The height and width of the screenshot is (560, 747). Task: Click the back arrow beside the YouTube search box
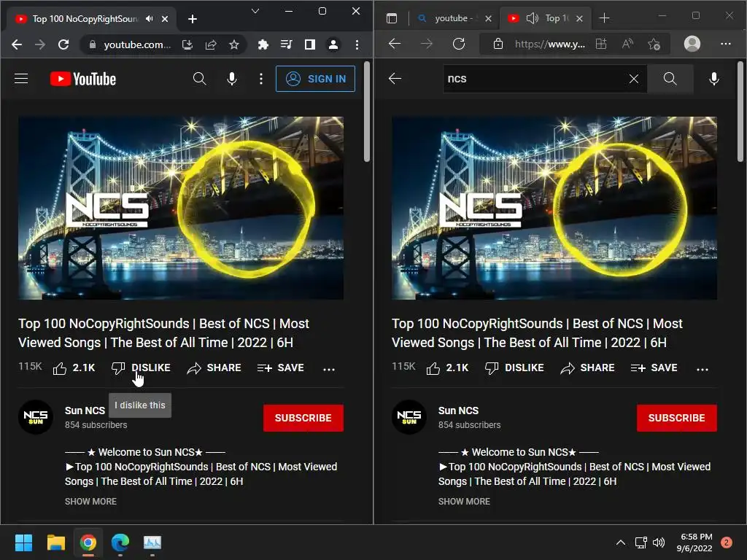pos(395,79)
